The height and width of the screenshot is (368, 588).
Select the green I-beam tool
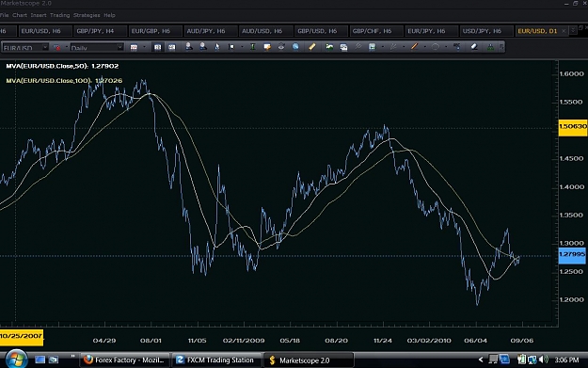click(253, 47)
